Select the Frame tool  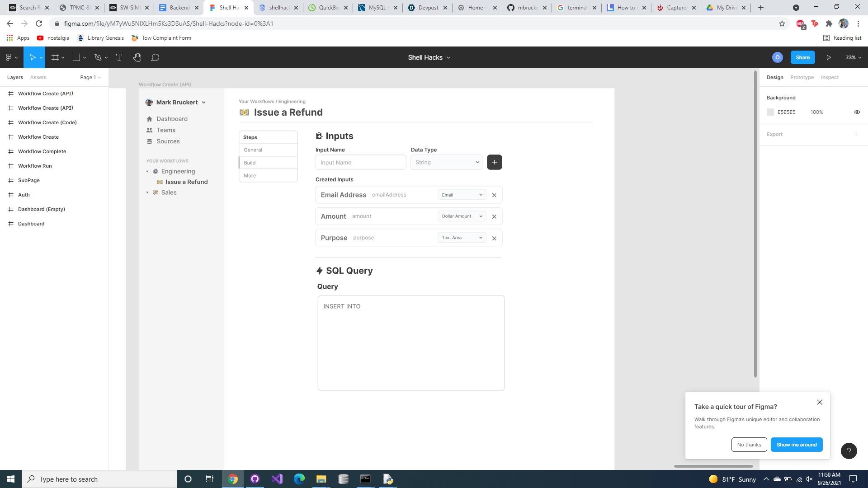click(x=55, y=57)
